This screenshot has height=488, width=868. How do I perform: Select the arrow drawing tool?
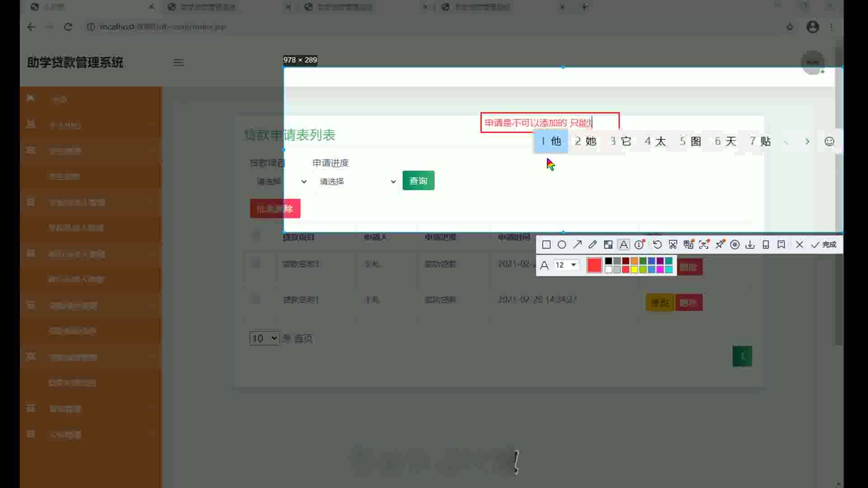[x=577, y=244]
